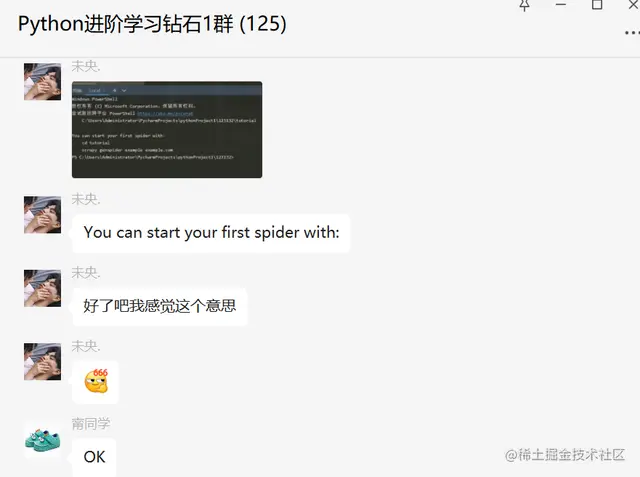Select the 666 emoji sticker message
Screen dimensions: 640x477
(96, 382)
